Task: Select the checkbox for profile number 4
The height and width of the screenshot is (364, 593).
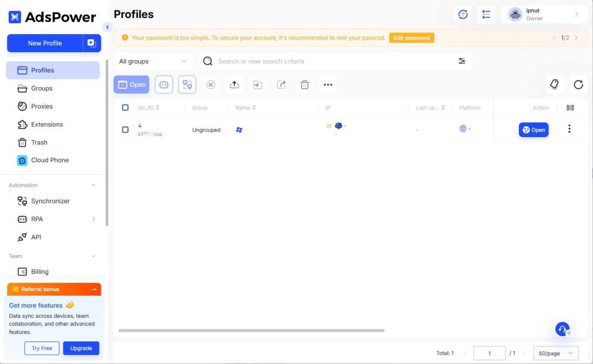Action: point(125,130)
